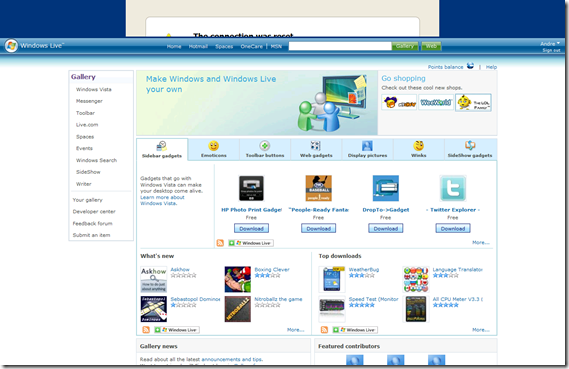569x369 pixels.
Task: Click the Windows Live logo orb
Action: (11, 46)
